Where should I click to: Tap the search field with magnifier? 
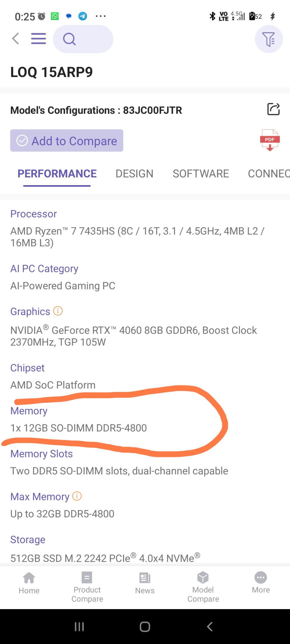(83, 39)
